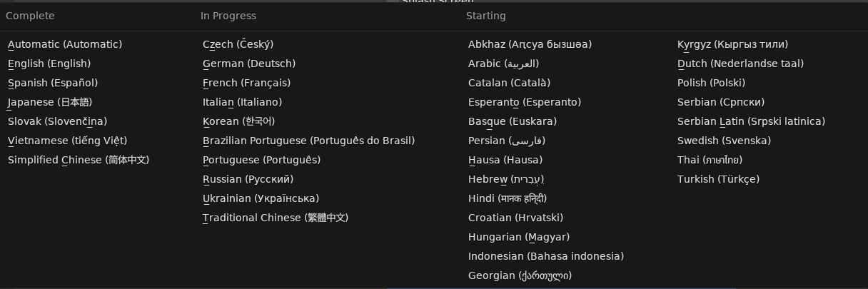Pick Georgian language at list bottom

(x=520, y=275)
